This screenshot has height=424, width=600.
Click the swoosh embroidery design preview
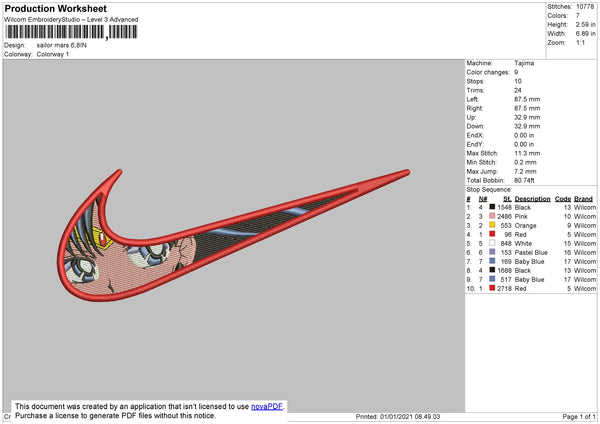[233, 235]
